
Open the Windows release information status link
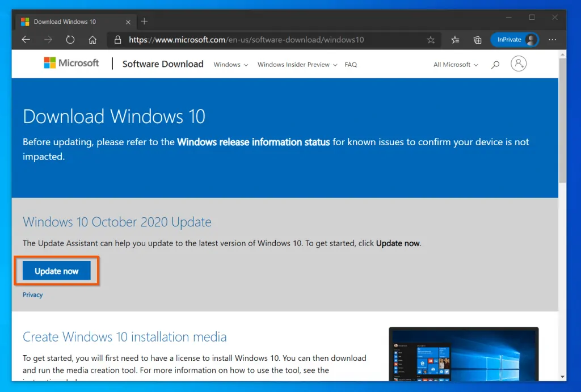point(254,142)
